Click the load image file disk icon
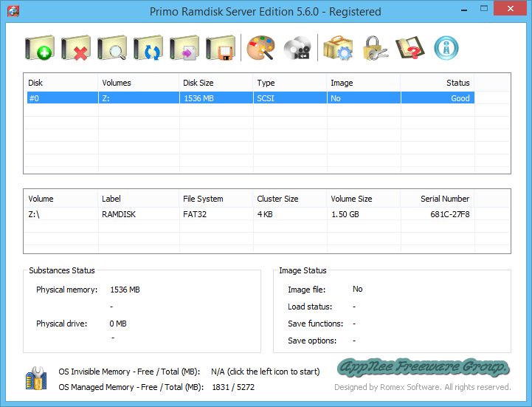 (x=184, y=48)
